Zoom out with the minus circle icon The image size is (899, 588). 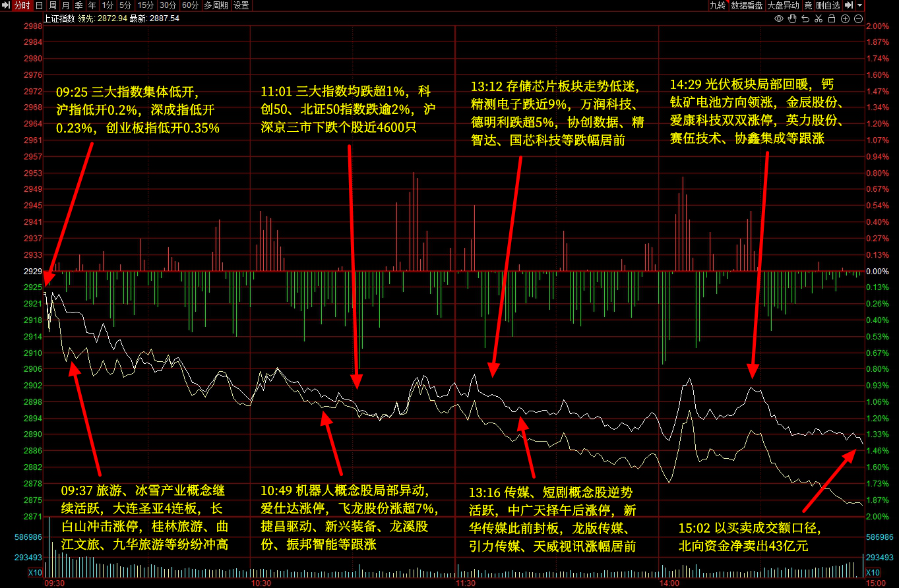tap(858, 18)
